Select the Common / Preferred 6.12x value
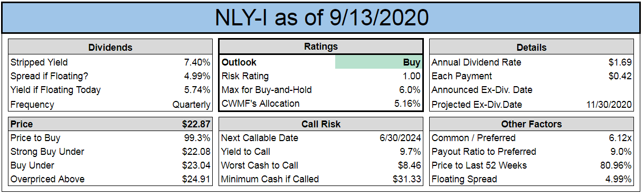This screenshot has width=644, height=195. [620, 138]
